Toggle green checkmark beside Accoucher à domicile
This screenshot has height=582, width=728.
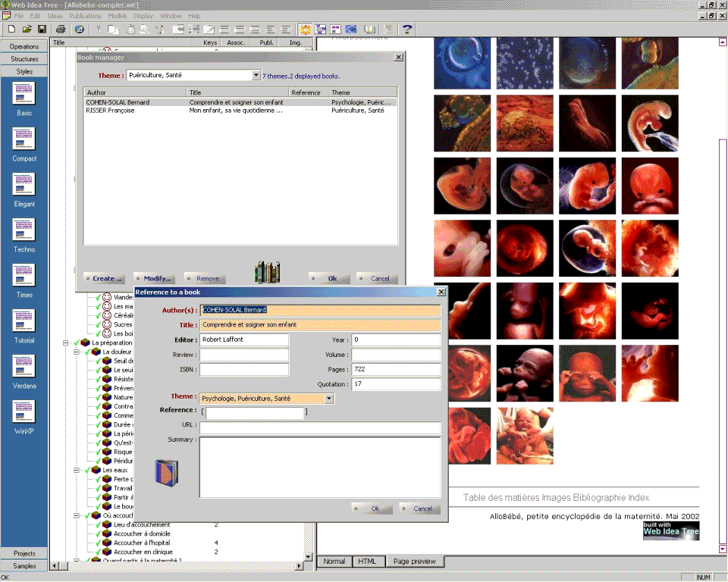coord(98,533)
